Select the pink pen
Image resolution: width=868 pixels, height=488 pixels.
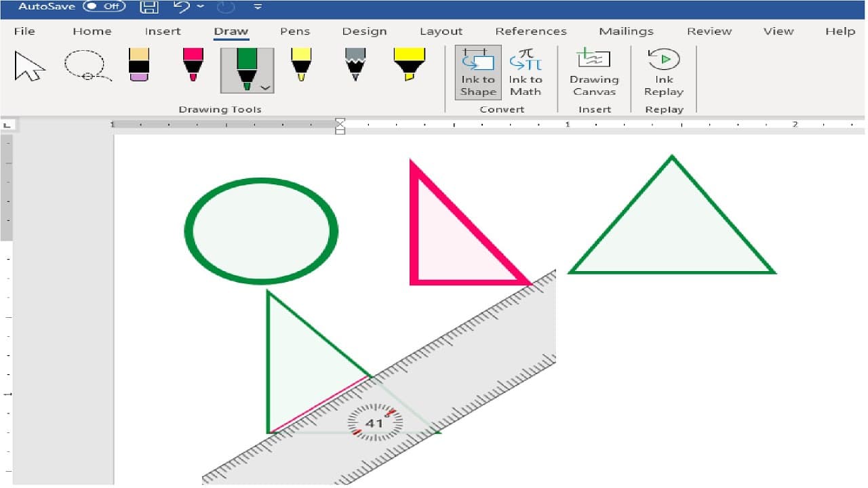pyautogui.click(x=193, y=66)
